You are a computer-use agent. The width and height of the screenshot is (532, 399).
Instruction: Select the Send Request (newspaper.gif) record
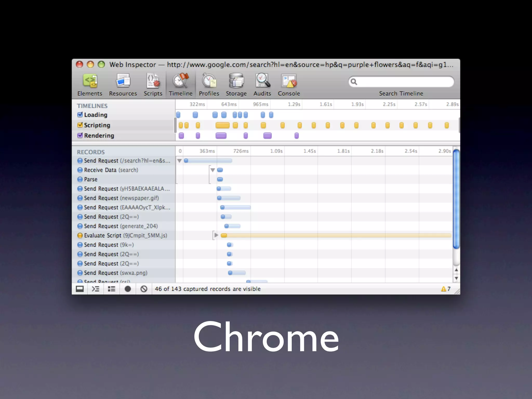124,198
